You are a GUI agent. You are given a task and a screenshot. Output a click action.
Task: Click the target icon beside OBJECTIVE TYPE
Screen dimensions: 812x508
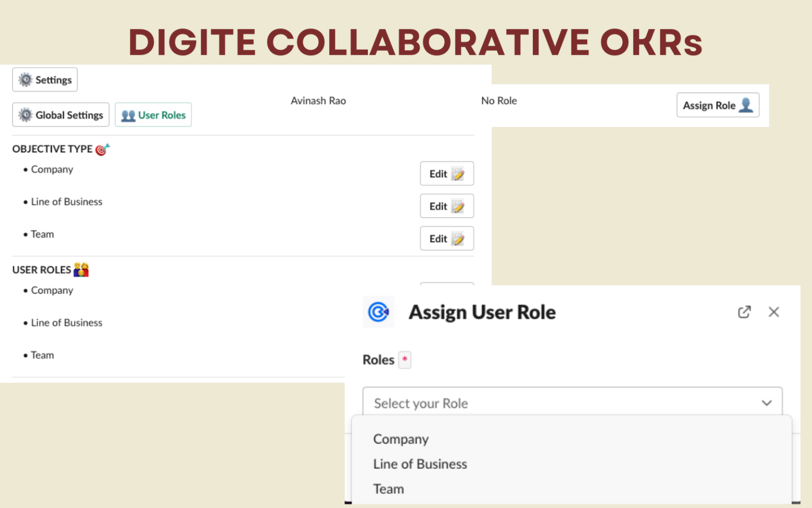tap(103, 149)
